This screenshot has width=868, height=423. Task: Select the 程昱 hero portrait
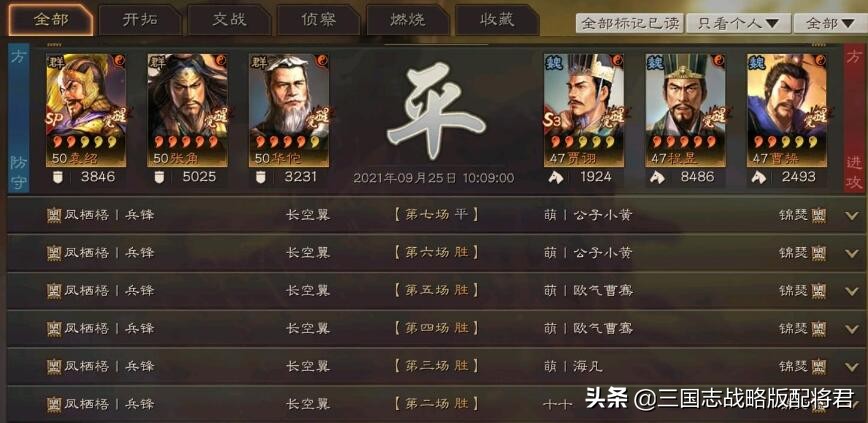click(685, 110)
